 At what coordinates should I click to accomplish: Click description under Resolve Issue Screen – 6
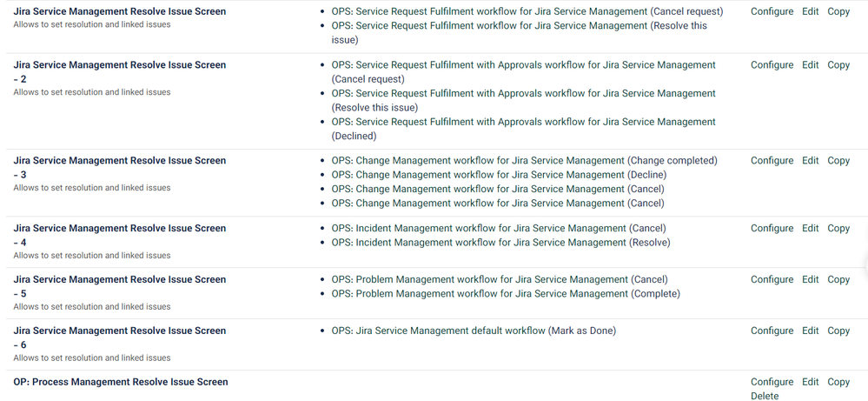click(92, 358)
